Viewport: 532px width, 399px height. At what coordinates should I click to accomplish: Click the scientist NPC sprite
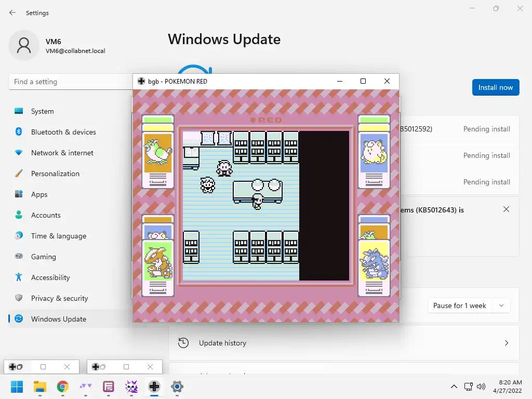point(208,185)
